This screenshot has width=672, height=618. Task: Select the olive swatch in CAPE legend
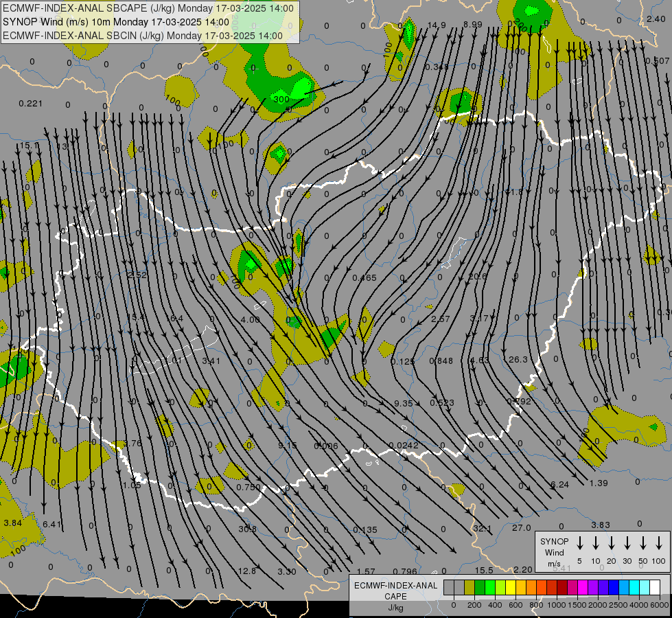click(x=470, y=588)
